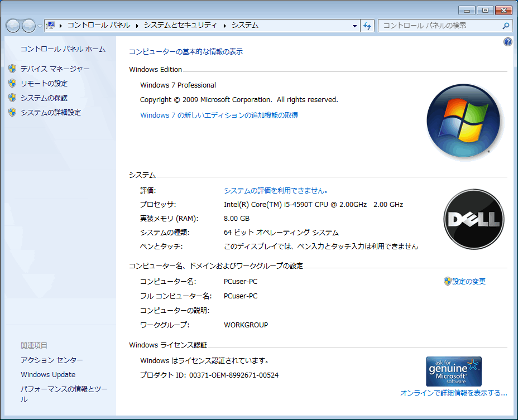Image resolution: width=518 pixels, height=420 pixels.
Task: Click Windows 7 の新しいエディションの追加機能の取得 link
Action: [219, 115]
